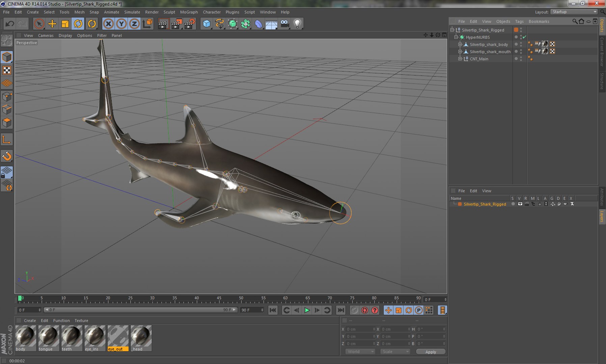Open the Character menu
Screen dimensions: 606x364
click(212, 12)
